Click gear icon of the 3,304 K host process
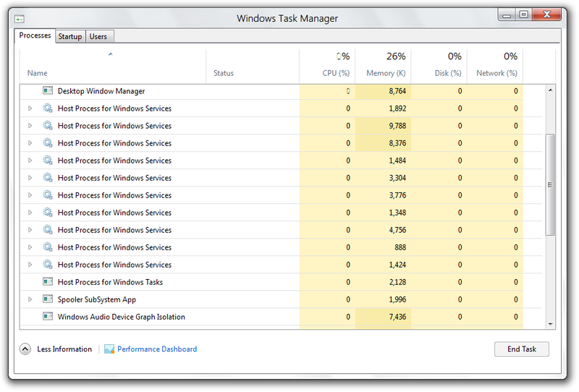Screen dimensions: 579x392 [48, 177]
